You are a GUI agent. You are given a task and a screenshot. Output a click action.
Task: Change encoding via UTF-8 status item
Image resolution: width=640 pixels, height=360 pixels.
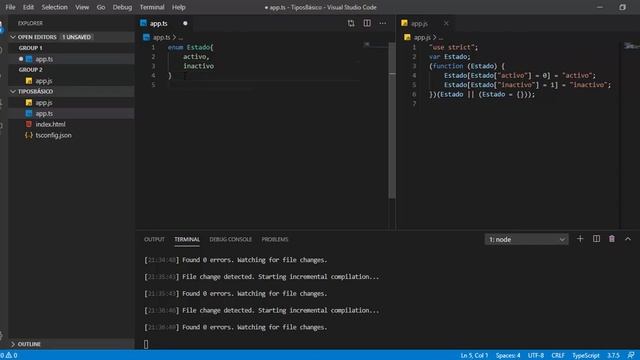536,356
